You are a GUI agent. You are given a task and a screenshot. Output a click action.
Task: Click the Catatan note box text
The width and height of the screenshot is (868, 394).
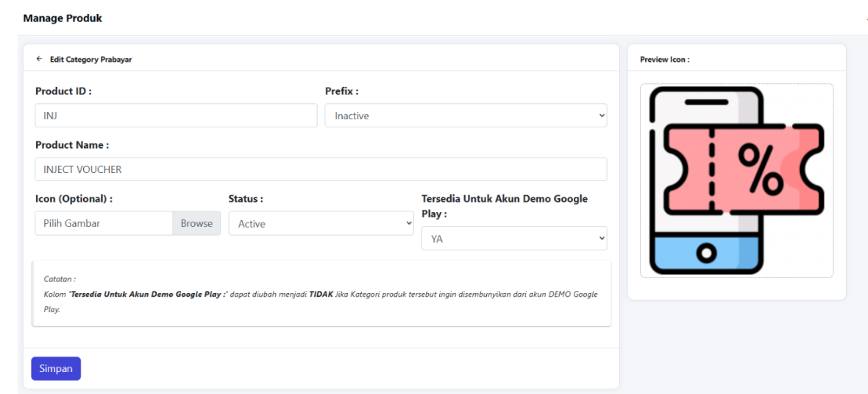coord(321,294)
